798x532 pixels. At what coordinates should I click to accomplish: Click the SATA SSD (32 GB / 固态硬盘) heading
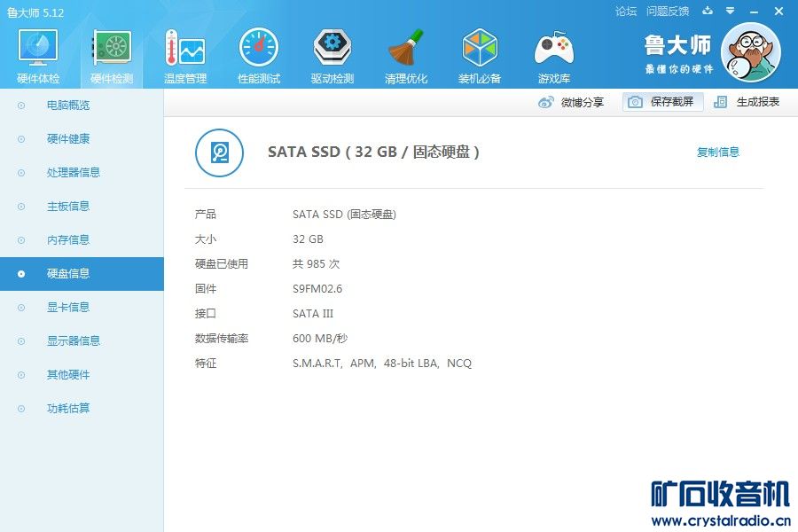[373, 153]
